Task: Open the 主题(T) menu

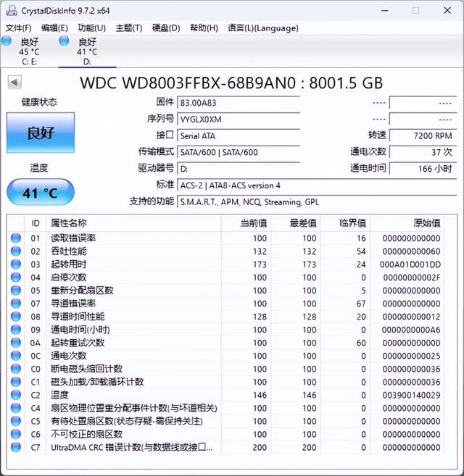Action: click(x=129, y=28)
